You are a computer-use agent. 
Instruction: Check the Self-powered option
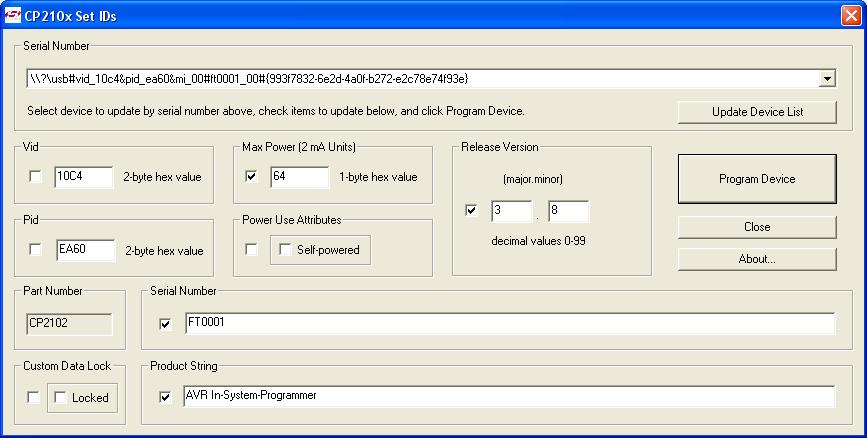coord(286,249)
